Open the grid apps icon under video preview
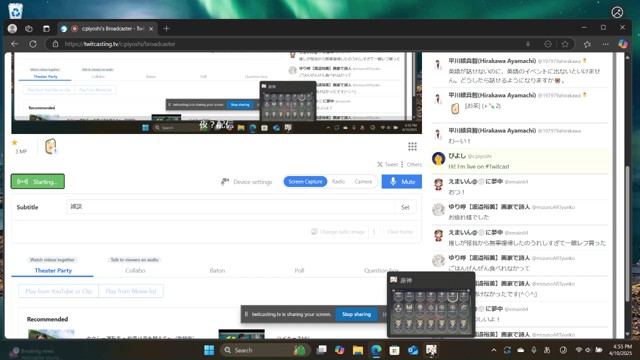The image size is (640, 360). click(x=412, y=146)
